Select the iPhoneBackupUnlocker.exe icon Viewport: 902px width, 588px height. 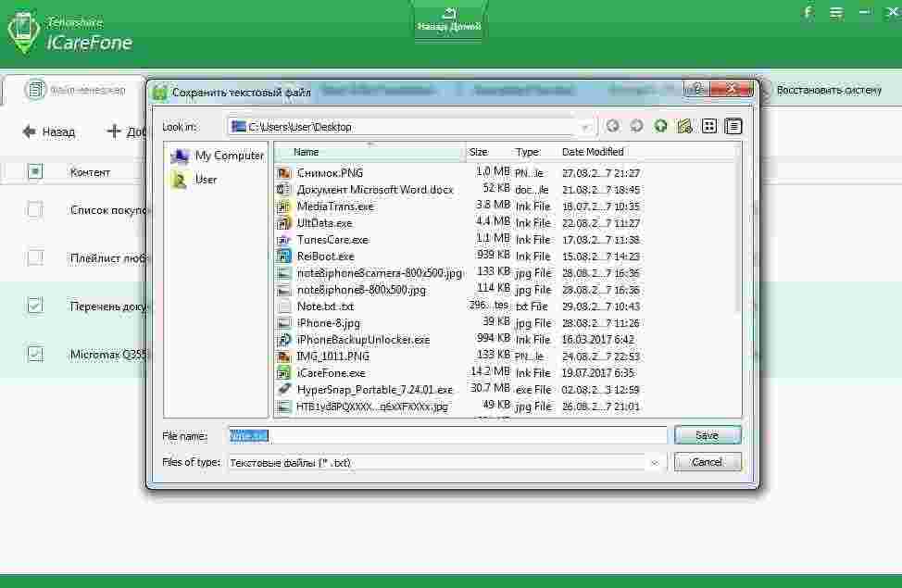[x=283, y=340]
